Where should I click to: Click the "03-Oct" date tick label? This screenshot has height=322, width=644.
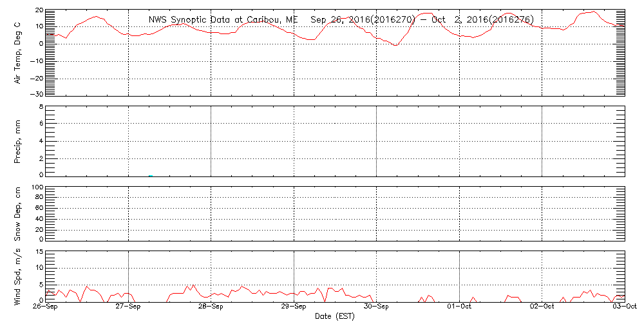coord(625,308)
